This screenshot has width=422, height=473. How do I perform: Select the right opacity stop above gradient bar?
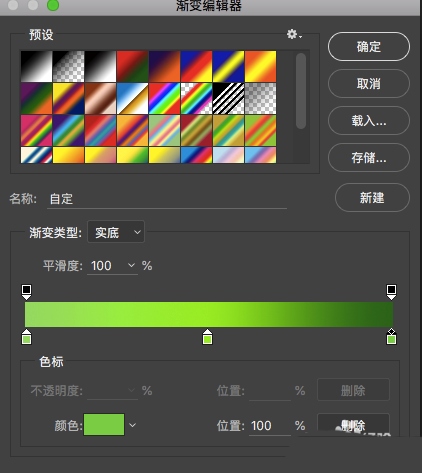(x=391, y=292)
